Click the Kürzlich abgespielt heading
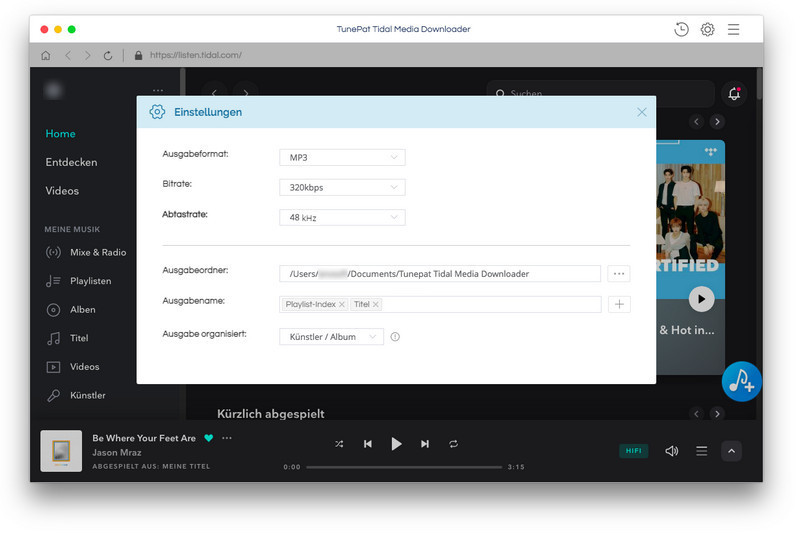 (271, 414)
